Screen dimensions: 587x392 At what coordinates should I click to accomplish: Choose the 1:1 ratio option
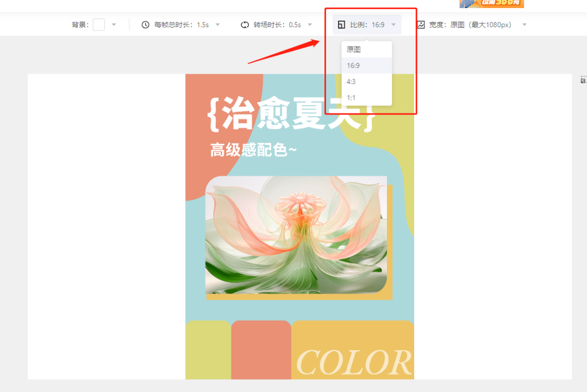click(x=351, y=98)
